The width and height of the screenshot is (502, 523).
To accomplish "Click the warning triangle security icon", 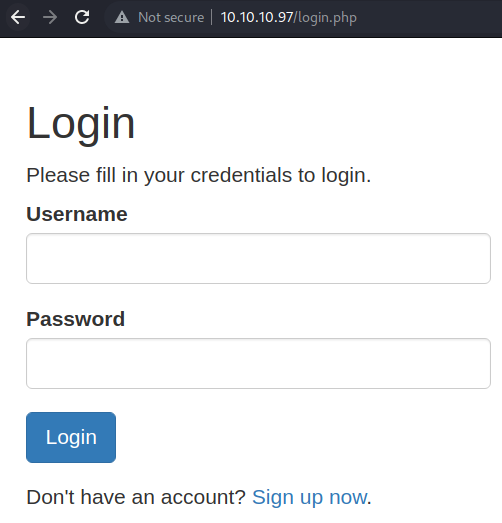I will click(x=122, y=17).
